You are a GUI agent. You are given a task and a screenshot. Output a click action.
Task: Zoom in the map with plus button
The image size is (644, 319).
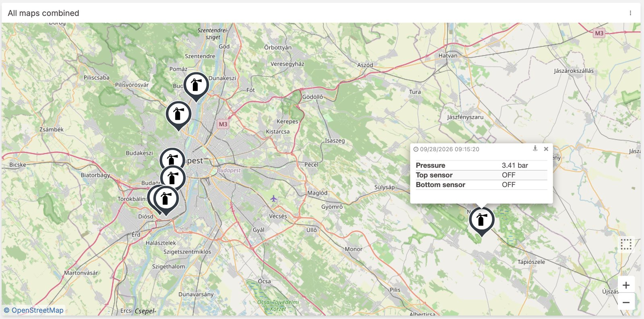[626, 285]
